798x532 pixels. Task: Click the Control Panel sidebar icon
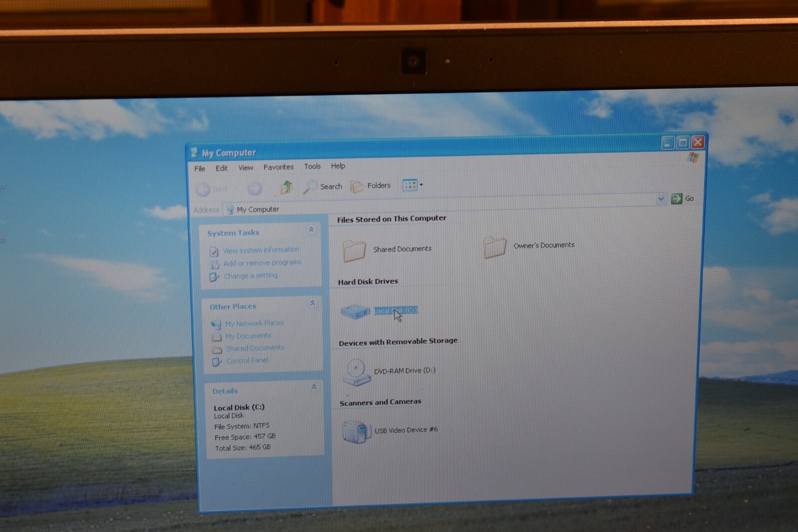point(217,362)
